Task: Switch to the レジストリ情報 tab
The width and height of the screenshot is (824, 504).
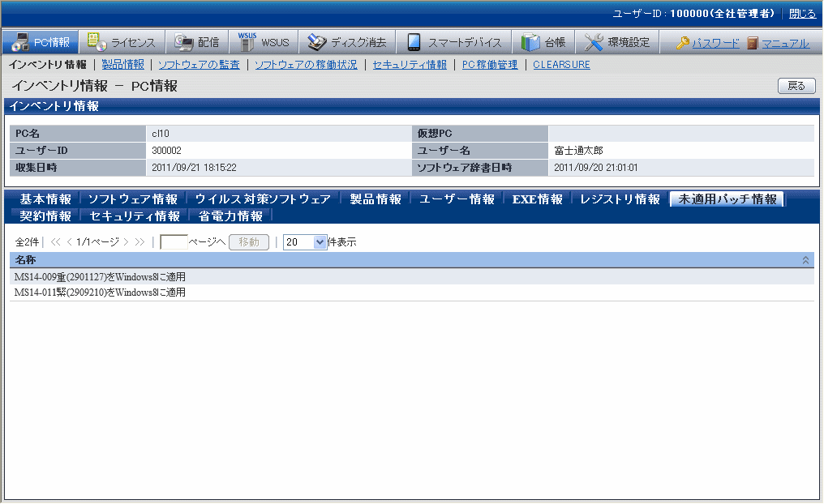Action: point(620,199)
